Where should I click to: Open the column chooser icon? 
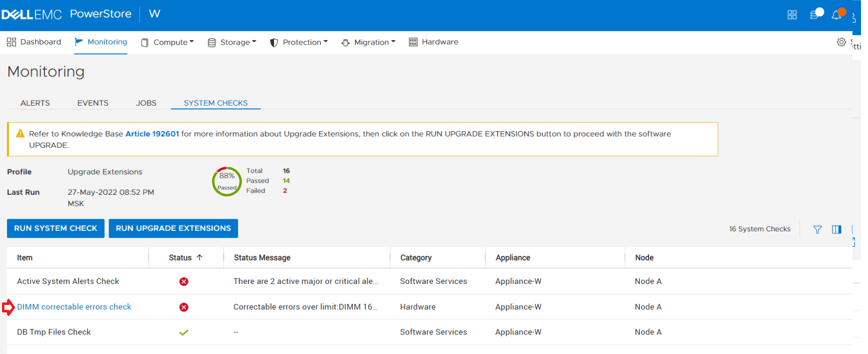(836, 229)
